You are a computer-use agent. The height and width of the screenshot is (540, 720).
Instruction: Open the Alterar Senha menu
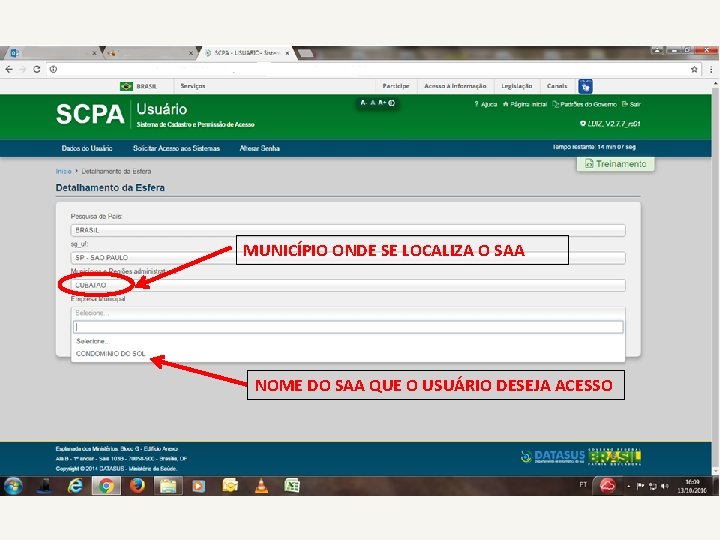pos(259,148)
